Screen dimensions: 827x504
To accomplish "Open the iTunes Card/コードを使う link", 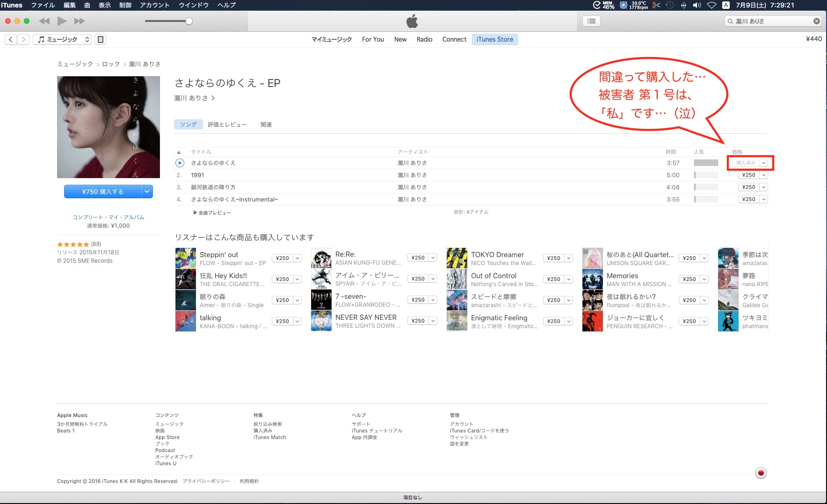I will coord(479,431).
